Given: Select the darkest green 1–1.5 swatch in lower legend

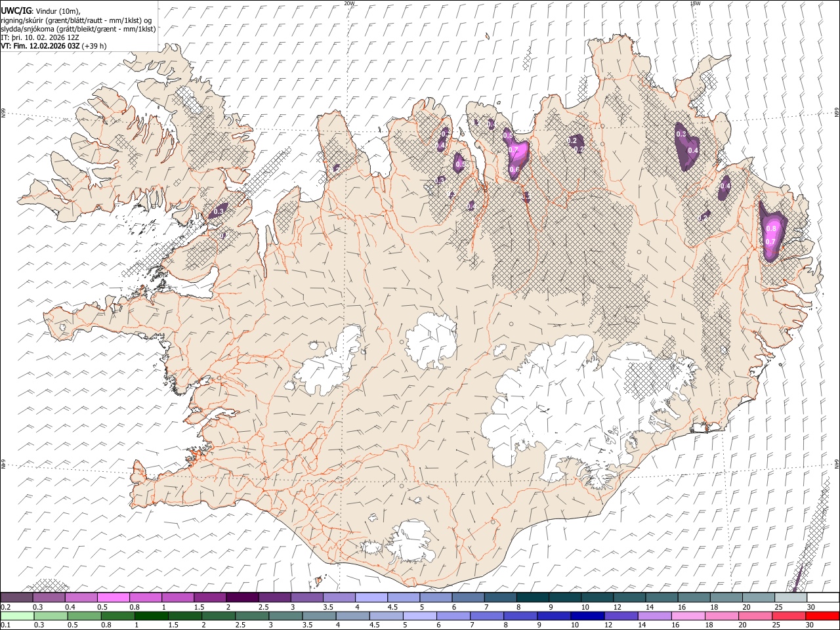Looking at the screenshot, I should point(152,616).
